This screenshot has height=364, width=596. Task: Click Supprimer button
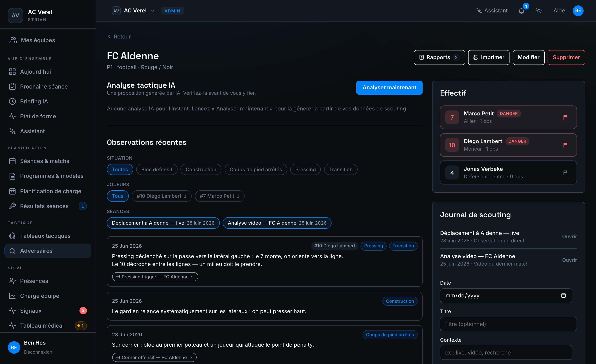click(x=566, y=57)
